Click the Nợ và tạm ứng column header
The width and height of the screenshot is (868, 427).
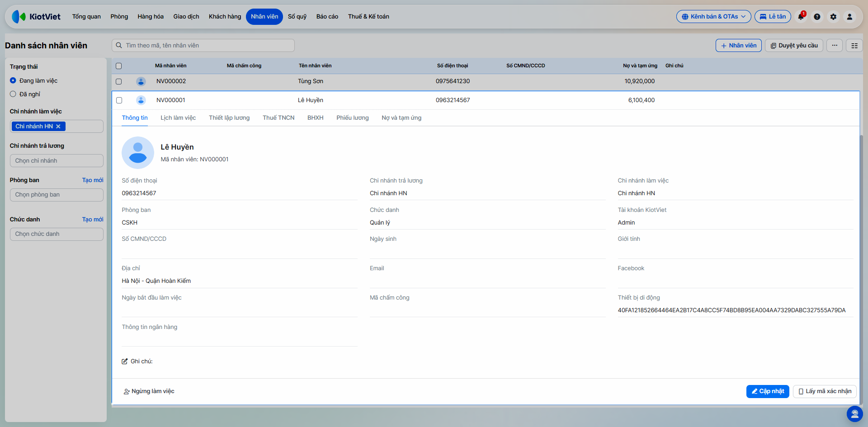640,66
